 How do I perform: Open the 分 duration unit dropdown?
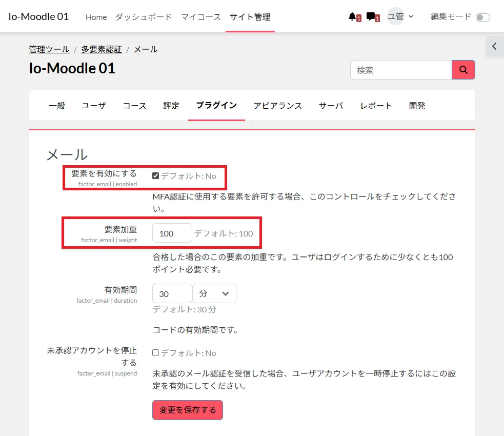(214, 293)
